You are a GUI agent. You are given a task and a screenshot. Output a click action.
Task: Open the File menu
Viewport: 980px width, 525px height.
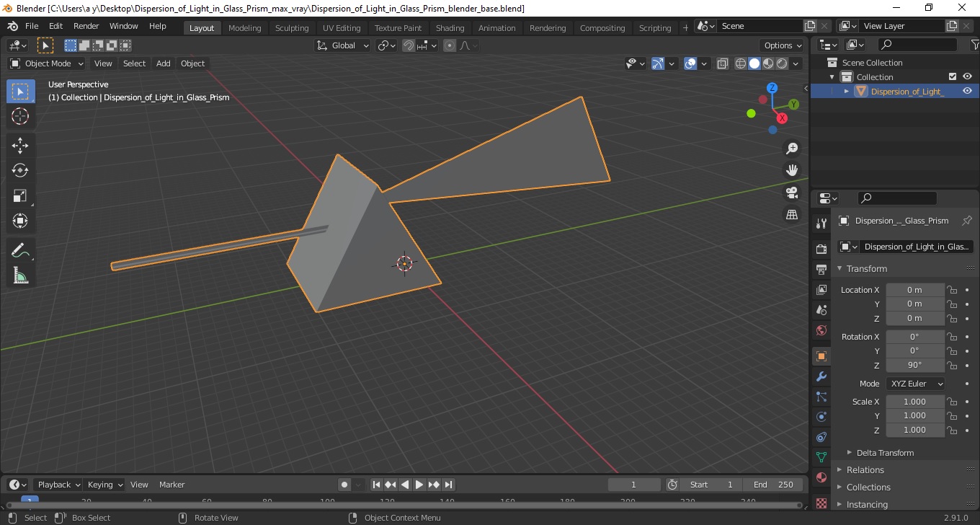[32, 26]
